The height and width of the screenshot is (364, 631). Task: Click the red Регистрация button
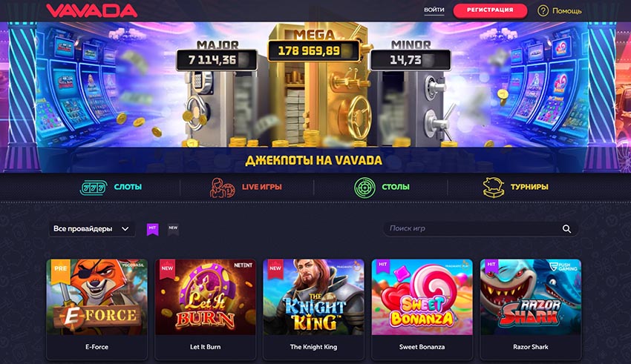tap(490, 10)
